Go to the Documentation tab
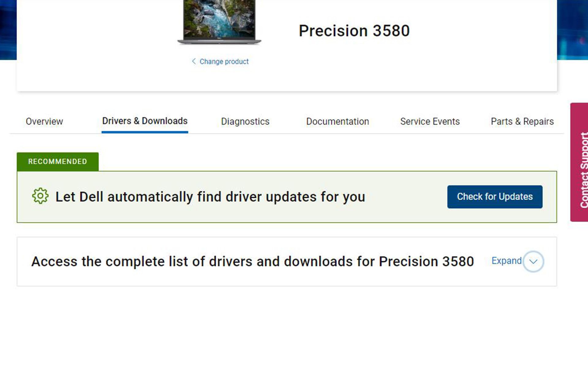This screenshot has height=392, width=588. tap(337, 122)
